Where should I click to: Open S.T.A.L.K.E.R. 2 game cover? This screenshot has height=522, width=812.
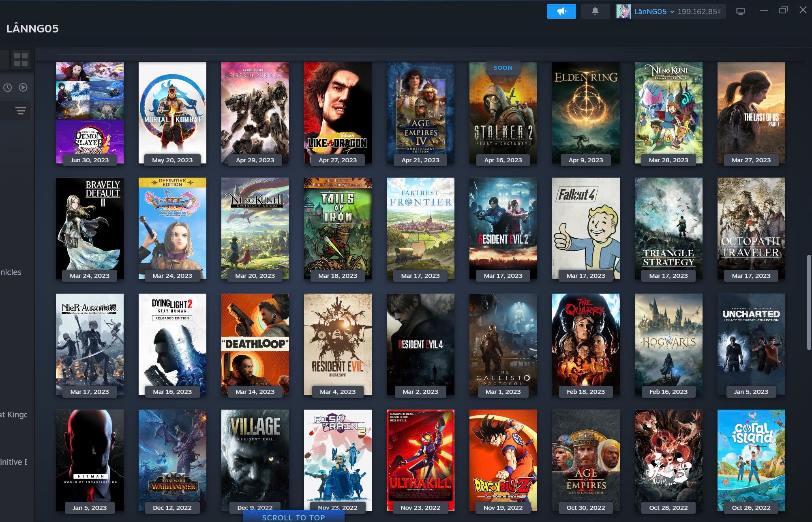click(x=503, y=113)
